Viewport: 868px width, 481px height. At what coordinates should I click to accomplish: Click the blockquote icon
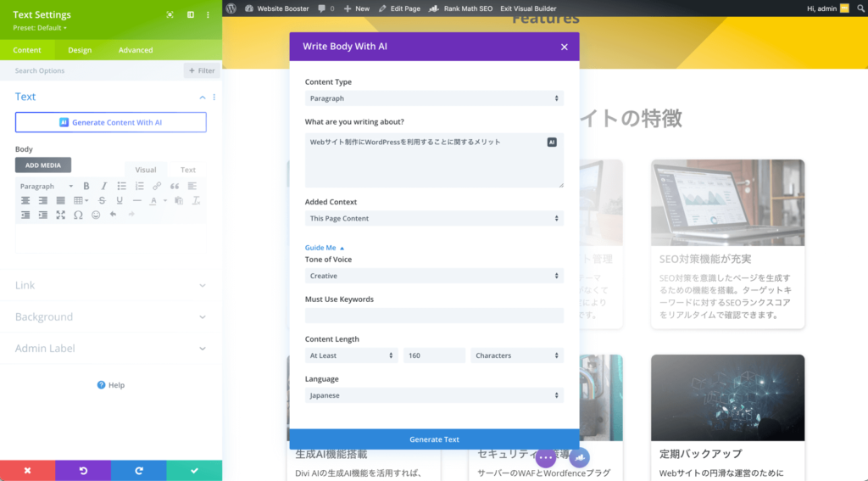(175, 186)
